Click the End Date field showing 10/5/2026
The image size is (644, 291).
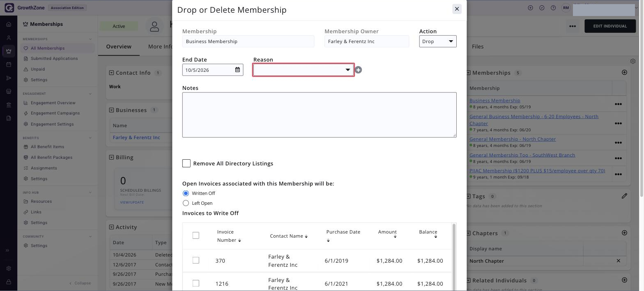click(213, 70)
